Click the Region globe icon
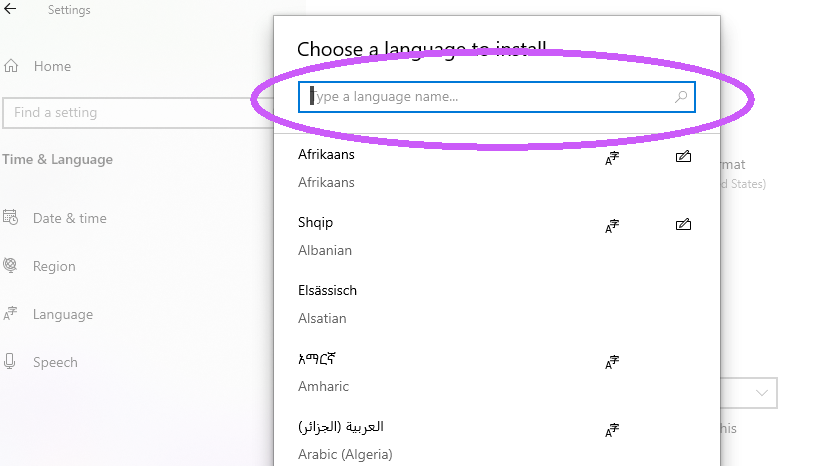Viewport: 836px width, 466px height. click(11, 266)
